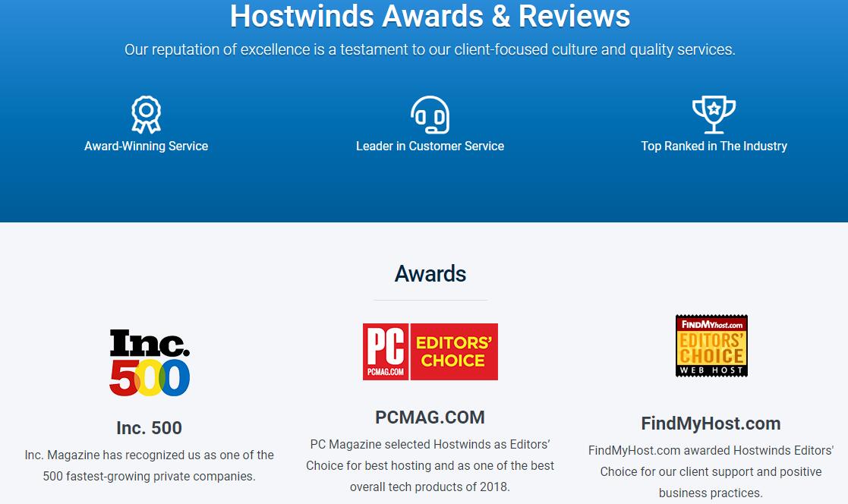
Task: Select Top Ranked in The Industry label
Action: (714, 146)
